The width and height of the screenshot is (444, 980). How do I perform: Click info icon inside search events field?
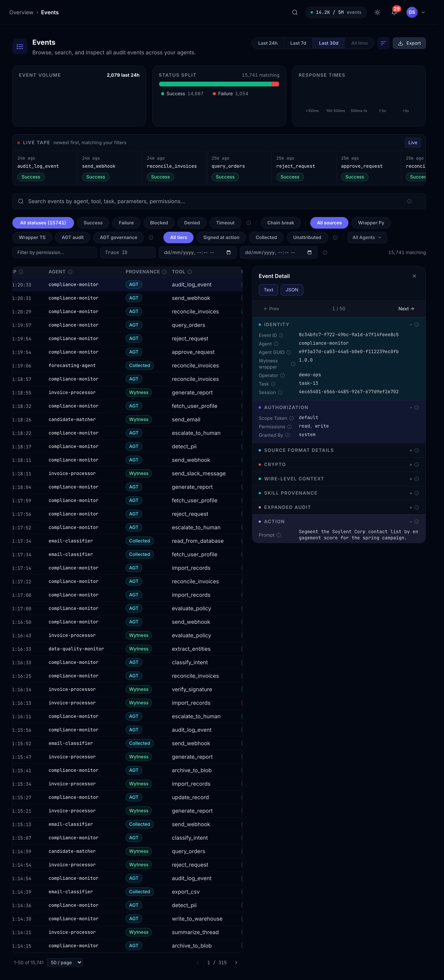[x=409, y=201]
